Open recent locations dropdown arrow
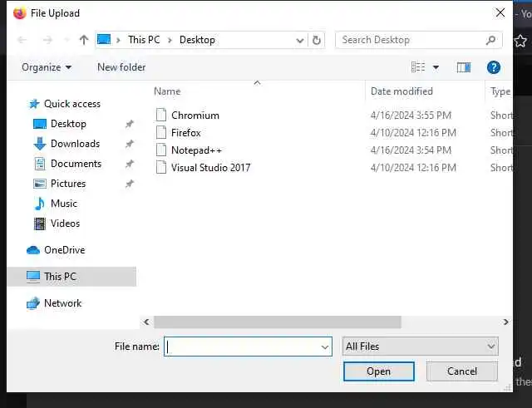The width and height of the screenshot is (532, 408). (x=66, y=40)
